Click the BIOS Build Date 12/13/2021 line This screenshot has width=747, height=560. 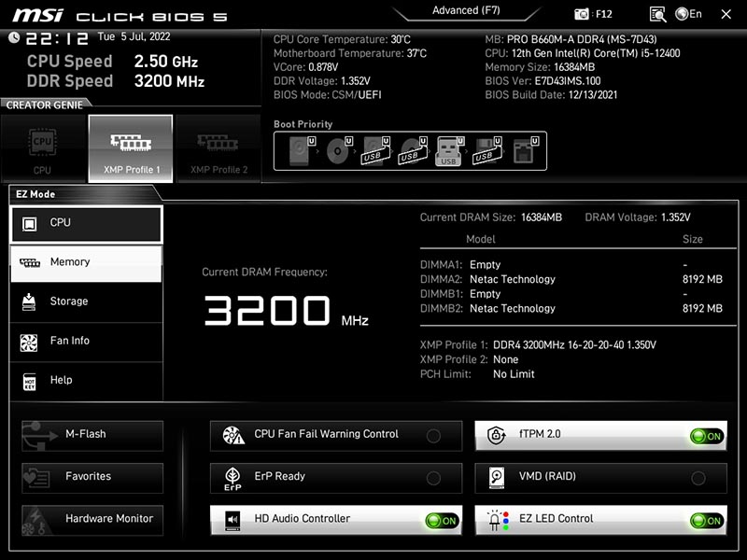pos(551,95)
